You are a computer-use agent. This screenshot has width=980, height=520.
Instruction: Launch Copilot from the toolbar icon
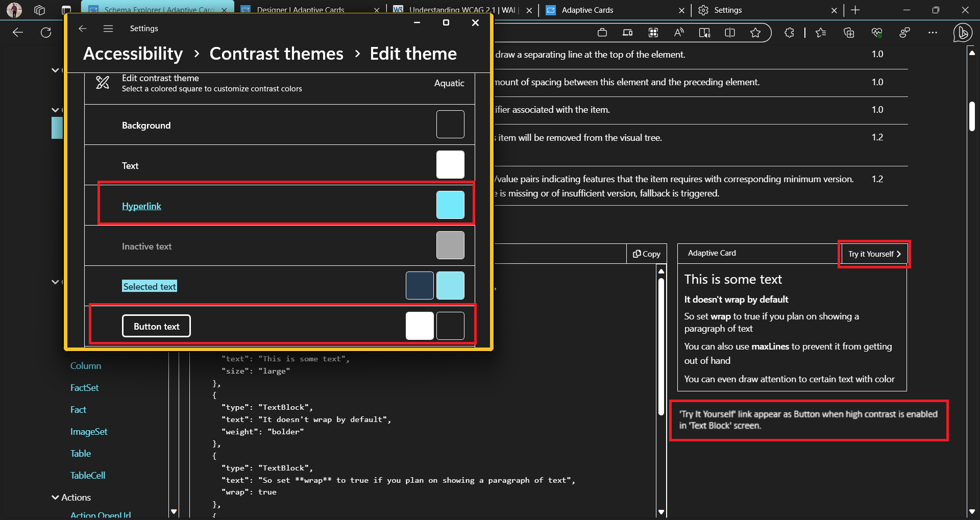click(x=963, y=32)
